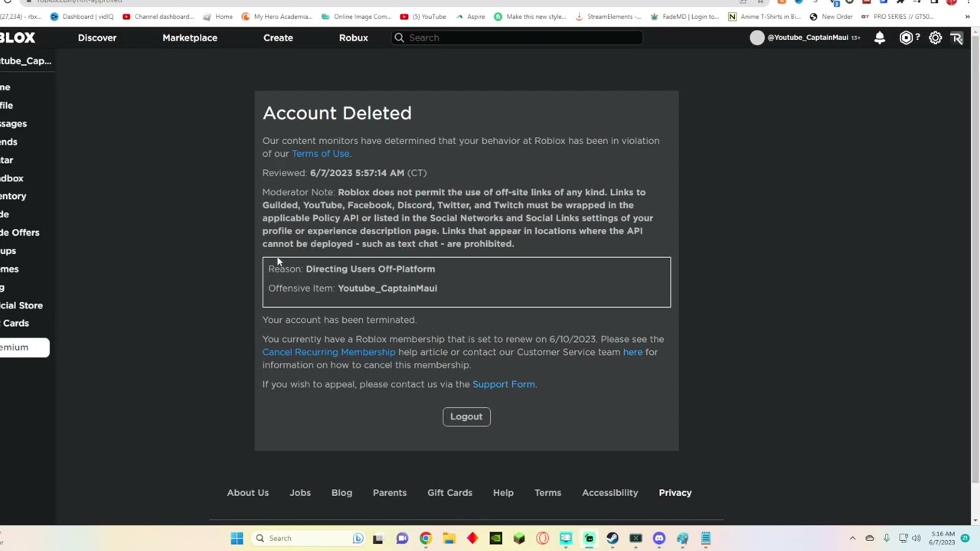Screen dimensions: 980x551
Task: Open the Robux tab in navigation
Action: 354,37
